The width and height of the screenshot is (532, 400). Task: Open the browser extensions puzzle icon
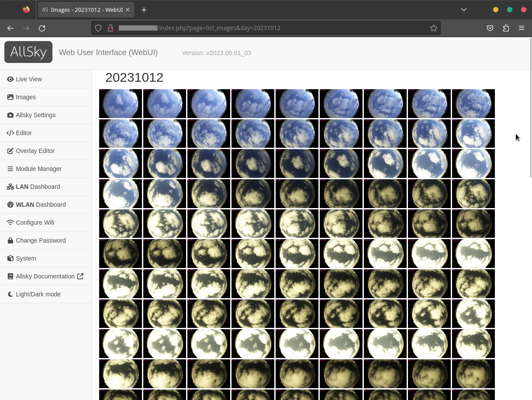[x=506, y=28]
